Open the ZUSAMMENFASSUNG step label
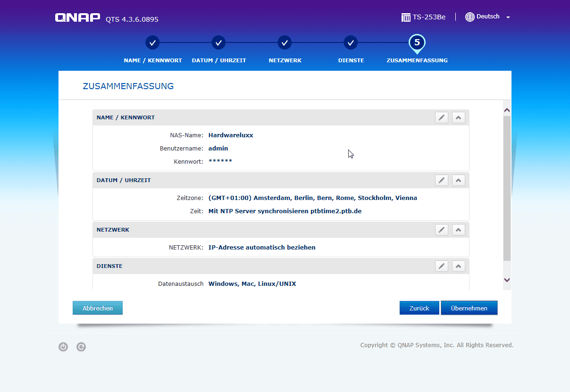The image size is (570, 392). tap(417, 60)
